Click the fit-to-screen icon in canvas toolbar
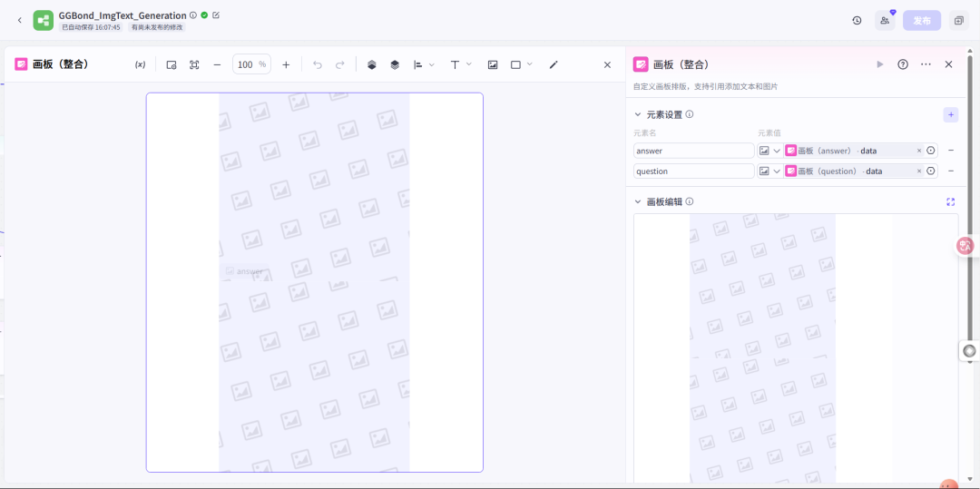The width and height of the screenshot is (980, 489). (x=194, y=64)
